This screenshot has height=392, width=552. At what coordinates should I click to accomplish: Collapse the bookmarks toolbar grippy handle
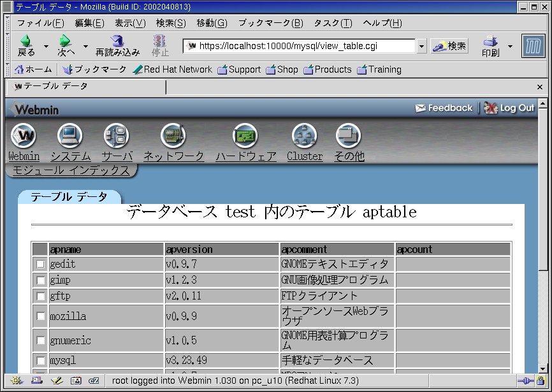[8, 69]
